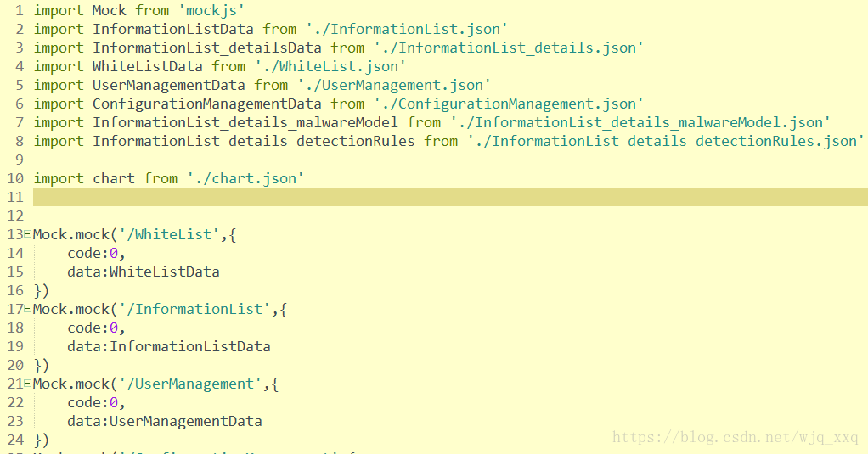Click the ConfigurationManagementData import name
The image size is (868, 454).
[x=207, y=104]
